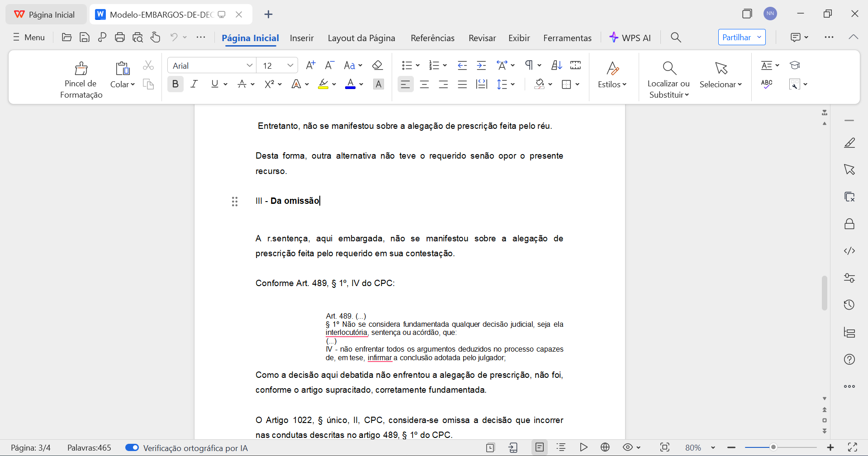Click the increase indent icon

[481, 66]
